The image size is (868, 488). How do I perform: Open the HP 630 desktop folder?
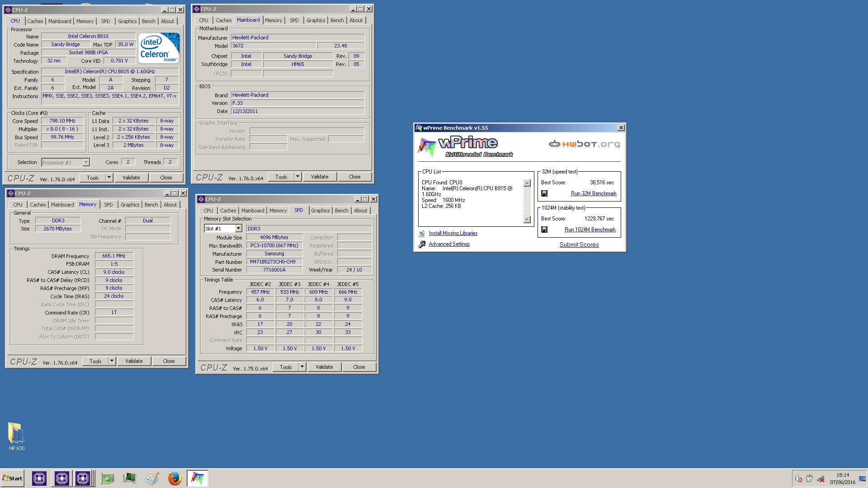[x=17, y=436]
